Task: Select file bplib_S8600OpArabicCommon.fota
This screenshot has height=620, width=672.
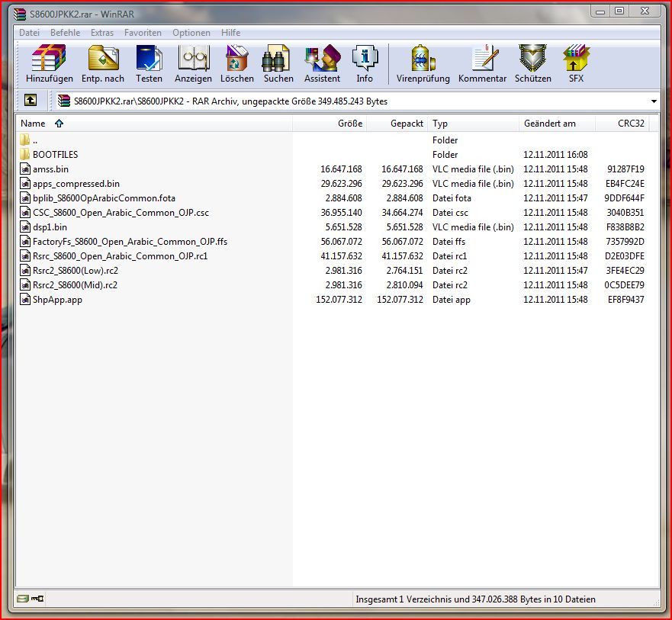Action: coord(104,198)
